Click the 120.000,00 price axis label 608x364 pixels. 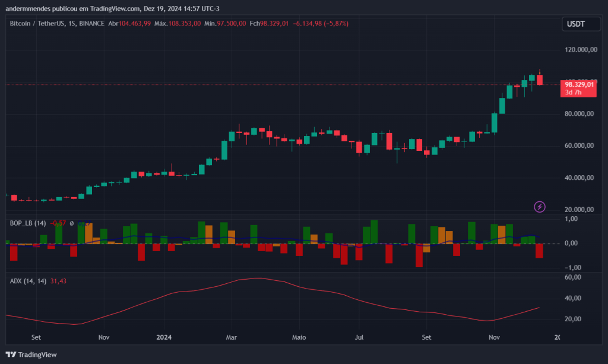[581, 50]
